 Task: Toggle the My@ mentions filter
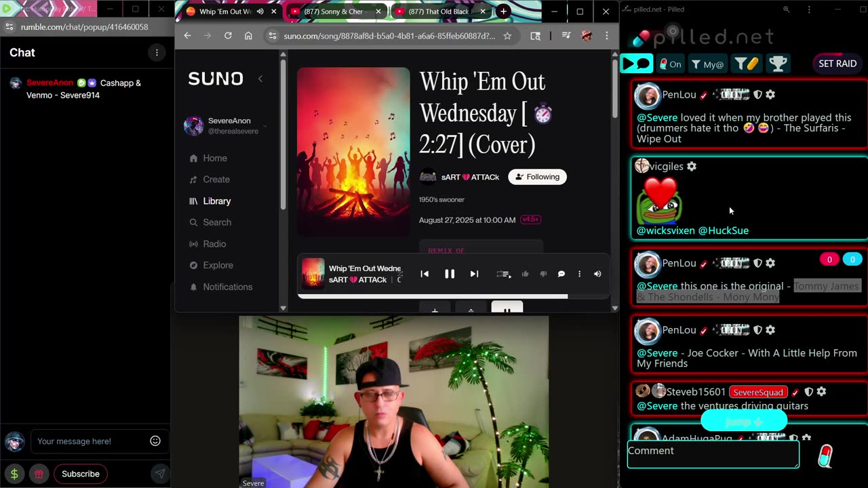(x=707, y=64)
